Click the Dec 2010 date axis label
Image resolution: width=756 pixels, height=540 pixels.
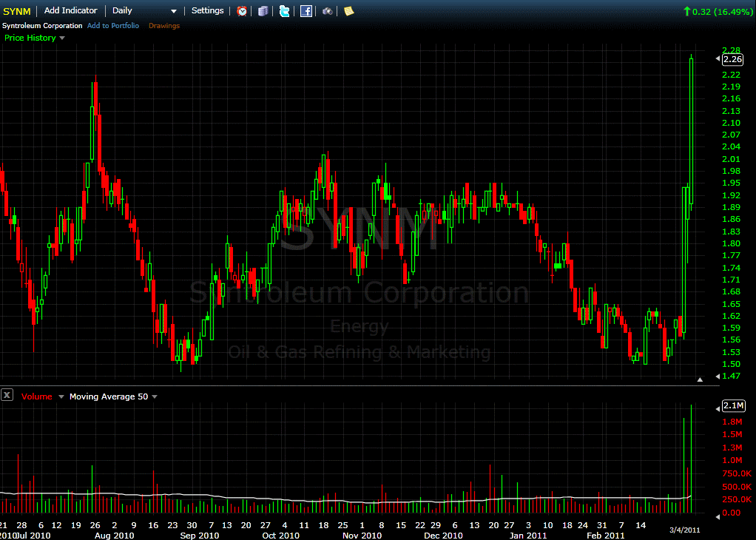443,535
